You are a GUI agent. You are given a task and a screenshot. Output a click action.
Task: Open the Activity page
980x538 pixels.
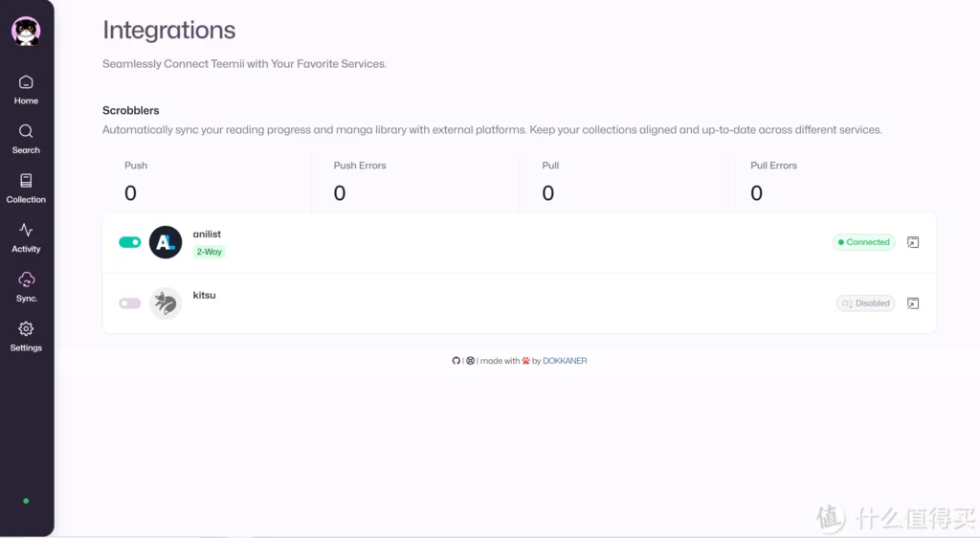tap(26, 237)
